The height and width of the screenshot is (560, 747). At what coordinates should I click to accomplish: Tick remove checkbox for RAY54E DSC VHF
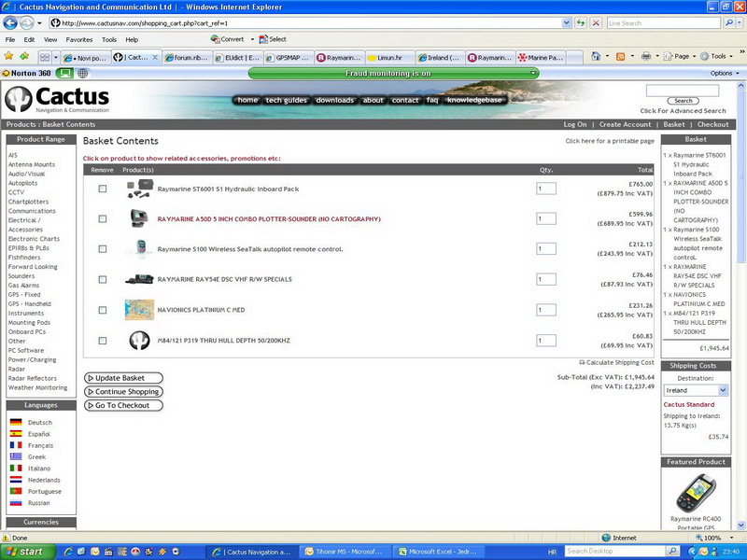103,279
